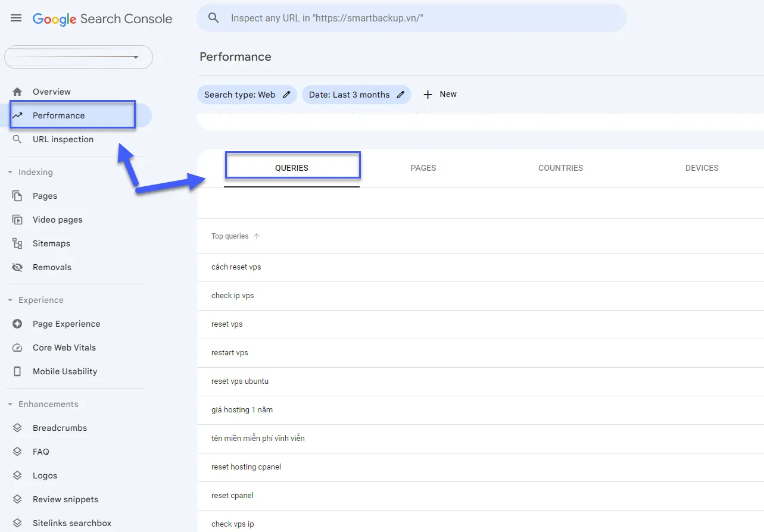
Task: Open the Review snippets report
Action: 66,499
